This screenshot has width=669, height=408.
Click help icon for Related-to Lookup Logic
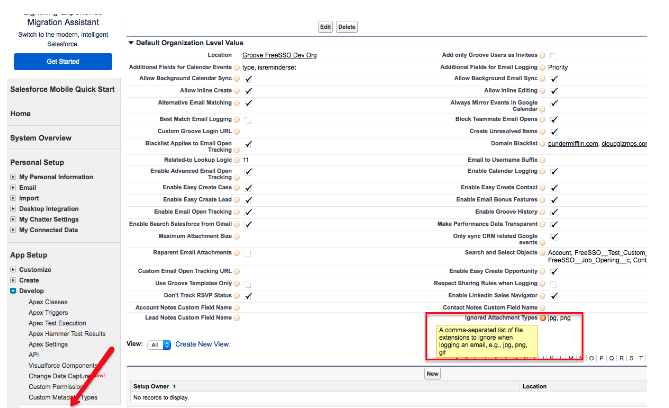tap(236, 160)
